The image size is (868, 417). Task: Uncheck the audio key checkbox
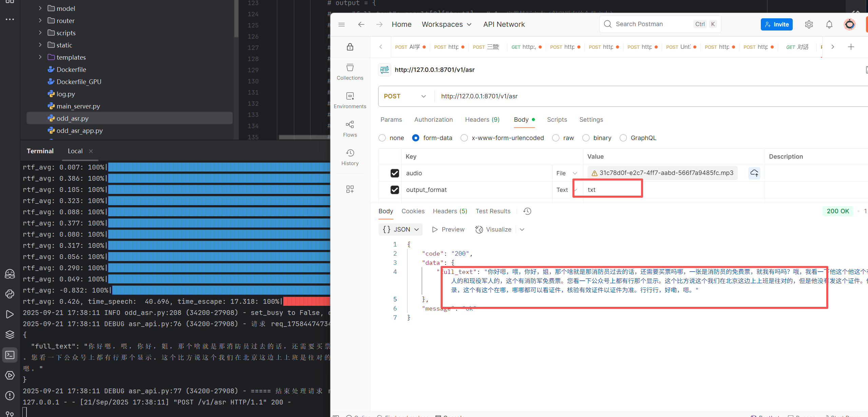pos(394,173)
